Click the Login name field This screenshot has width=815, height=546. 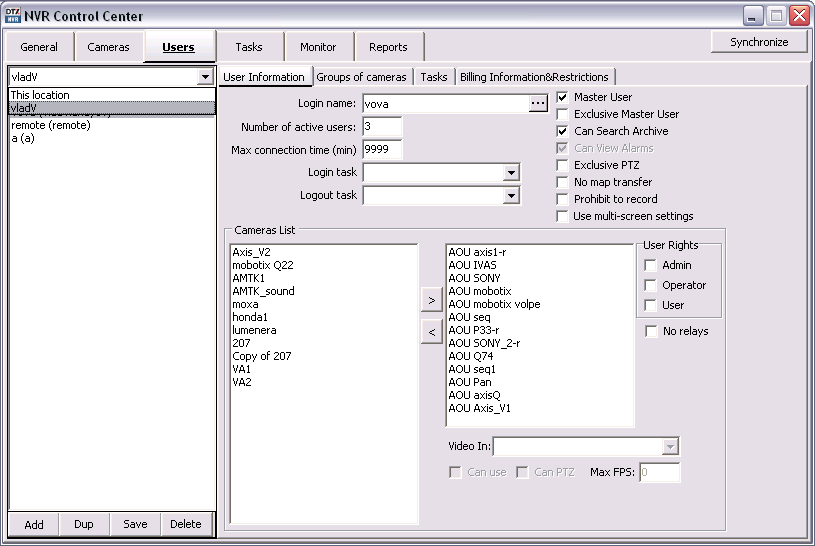pos(446,103)
